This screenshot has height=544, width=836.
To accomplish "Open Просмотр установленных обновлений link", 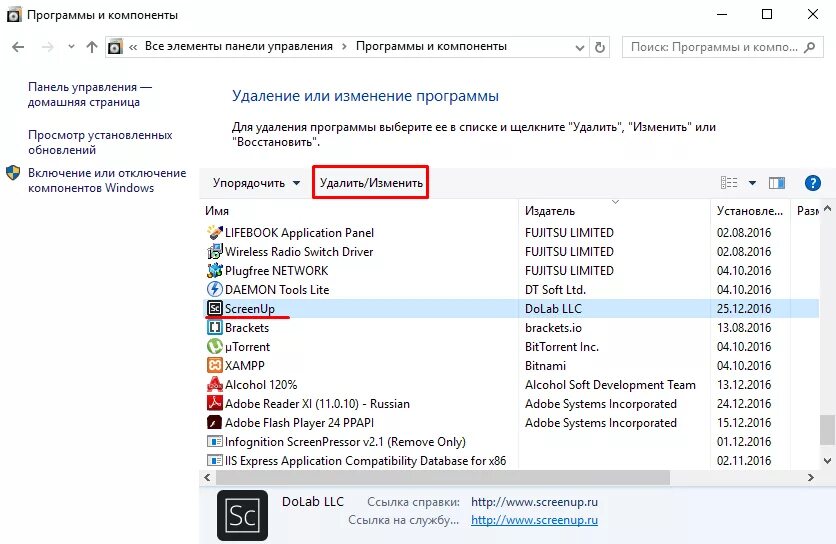I will pyautogui.click(x=100, y=142).
